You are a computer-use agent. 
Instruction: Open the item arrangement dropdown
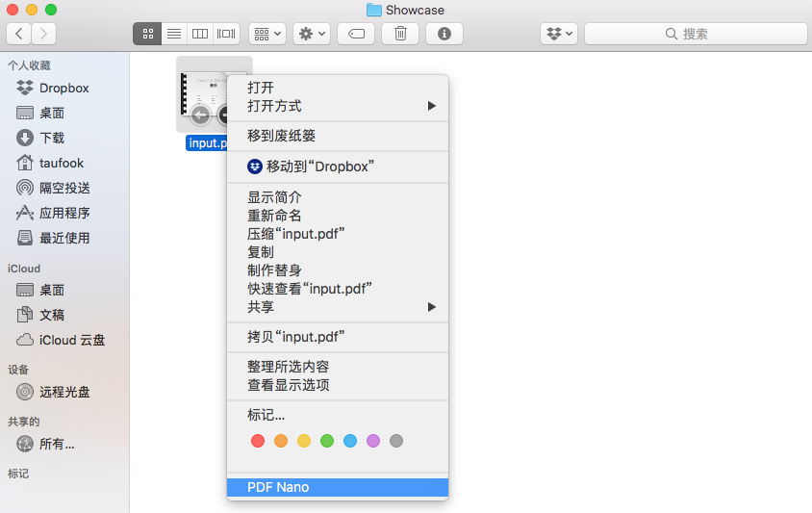pos(267,34)
